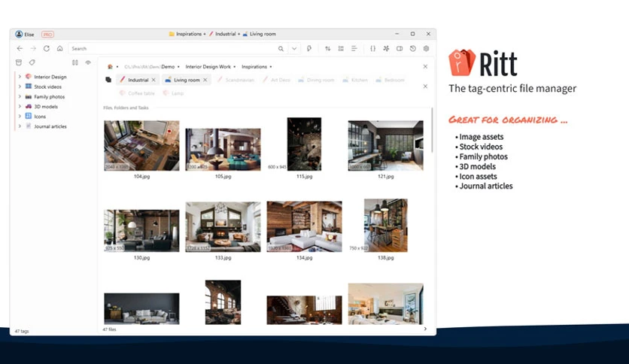Add the Coffee table tag filter
Screen dimensions: 629x364
click(x=137, y=93)
